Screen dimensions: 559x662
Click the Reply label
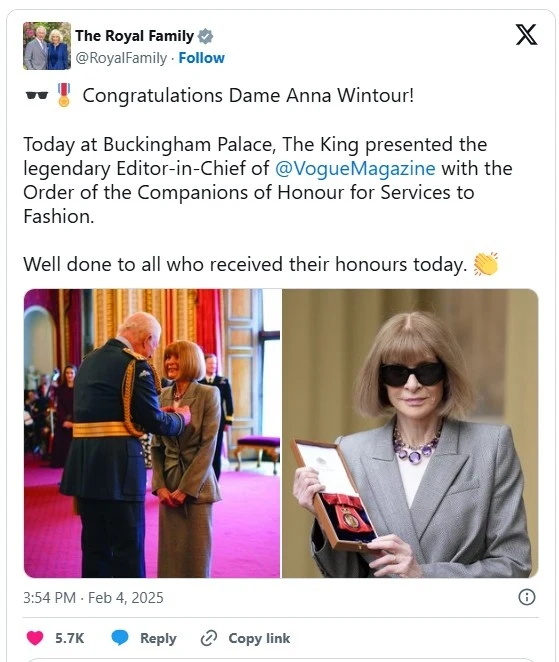pyautogui.click(x=158, y=638)
